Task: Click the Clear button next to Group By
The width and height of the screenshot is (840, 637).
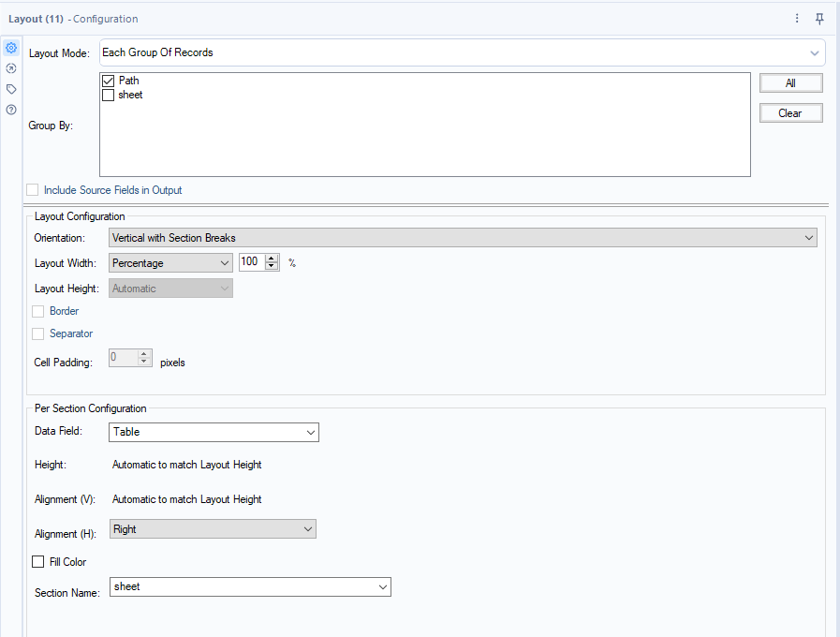Action: [789, 112]
